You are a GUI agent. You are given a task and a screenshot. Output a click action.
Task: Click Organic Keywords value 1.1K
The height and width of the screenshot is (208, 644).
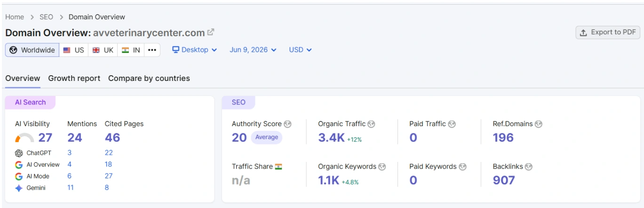coord(328,180)
